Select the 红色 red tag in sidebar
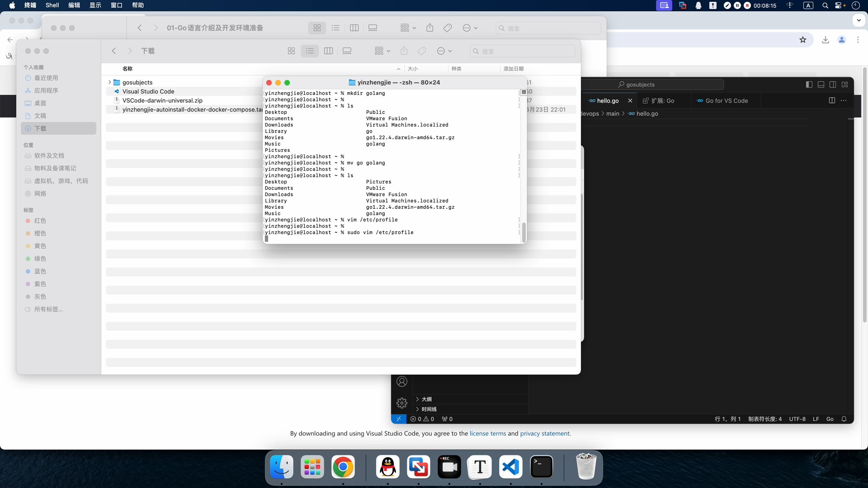This screenshot has width=868, height=488. (40, 221)
